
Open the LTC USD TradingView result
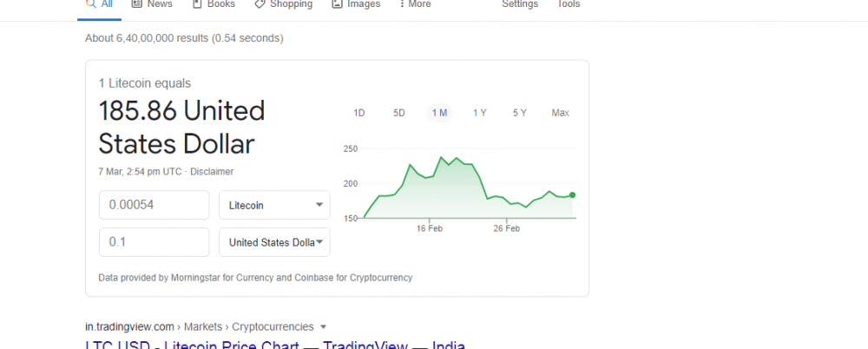pyautogui.click(x=275, y=345)
